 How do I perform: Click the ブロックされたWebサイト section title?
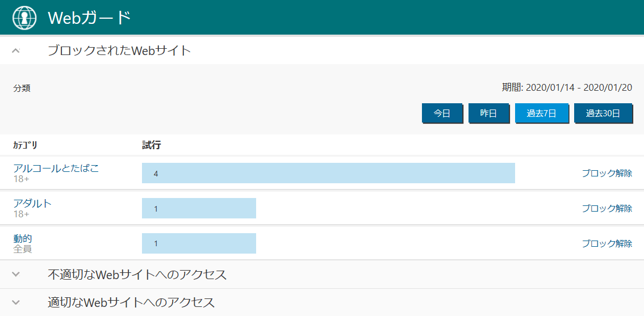coord(119,50)
